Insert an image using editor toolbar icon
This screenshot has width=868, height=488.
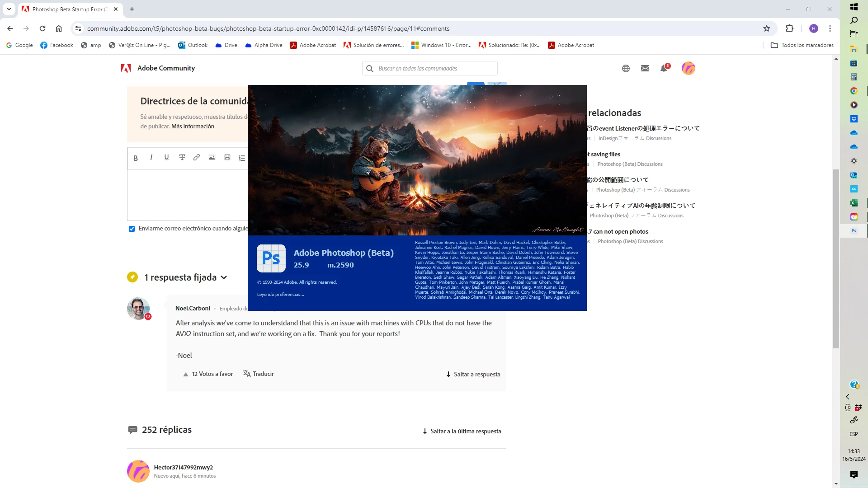click(212, 157)
